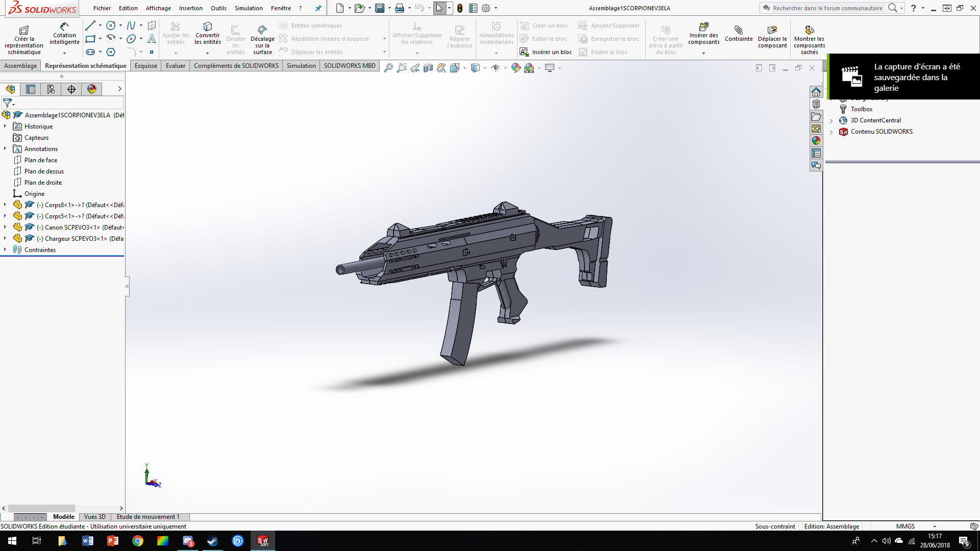Select the Straight Slot tool
This screenshot has width=980, height=551.
(91, 52)
